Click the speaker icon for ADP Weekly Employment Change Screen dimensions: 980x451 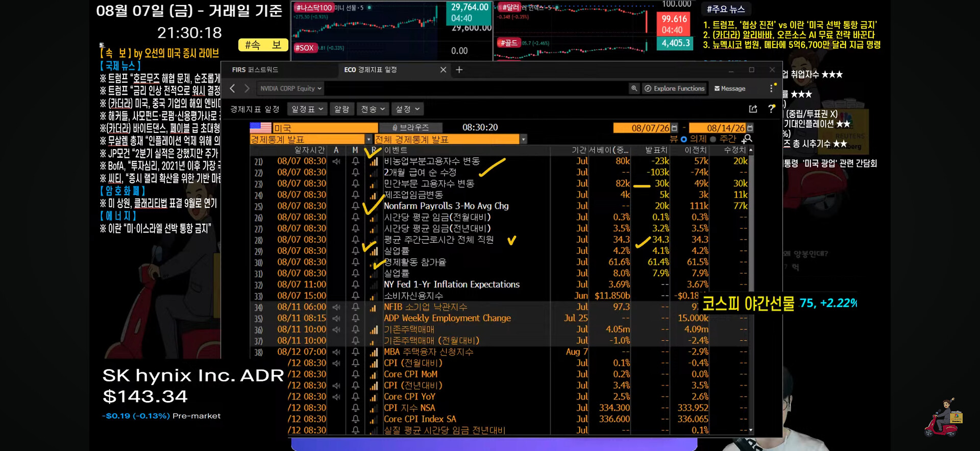click(336, 318)
